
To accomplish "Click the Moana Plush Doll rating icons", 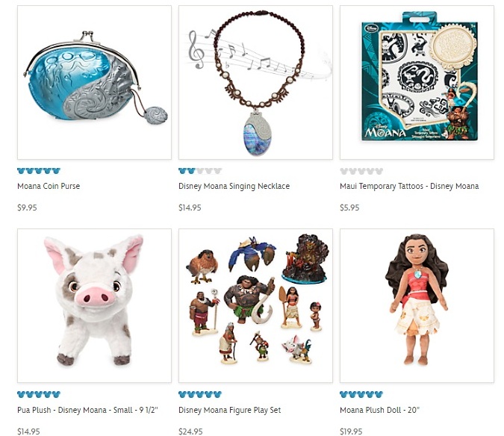I will (361, 394).
